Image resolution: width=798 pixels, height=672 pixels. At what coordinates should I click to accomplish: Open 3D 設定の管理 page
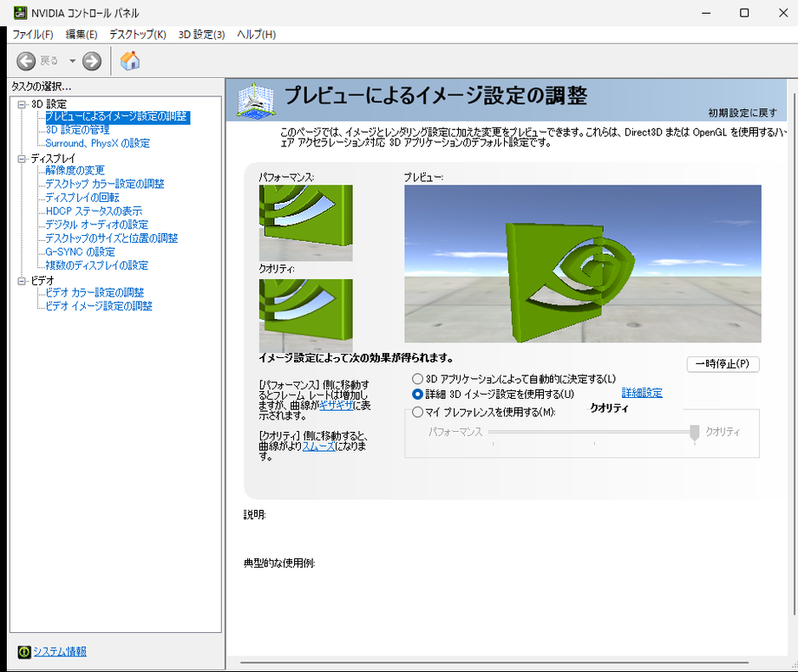pos(77,130)
